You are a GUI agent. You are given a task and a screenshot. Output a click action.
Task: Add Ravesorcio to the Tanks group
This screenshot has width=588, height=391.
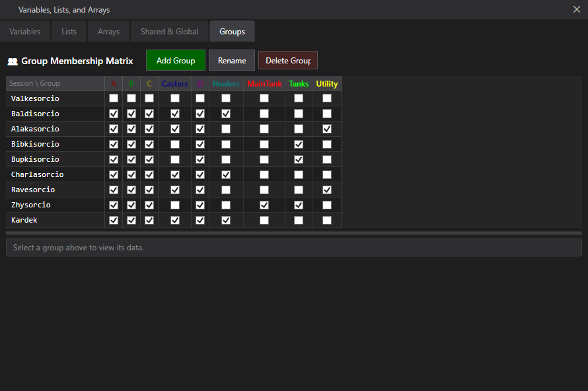(x=299, y=190)
